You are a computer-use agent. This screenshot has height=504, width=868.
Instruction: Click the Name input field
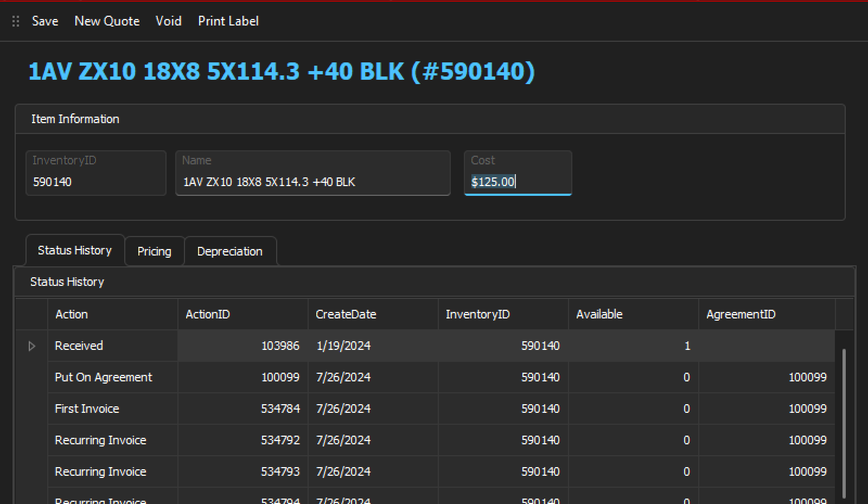tap(313, 173)
